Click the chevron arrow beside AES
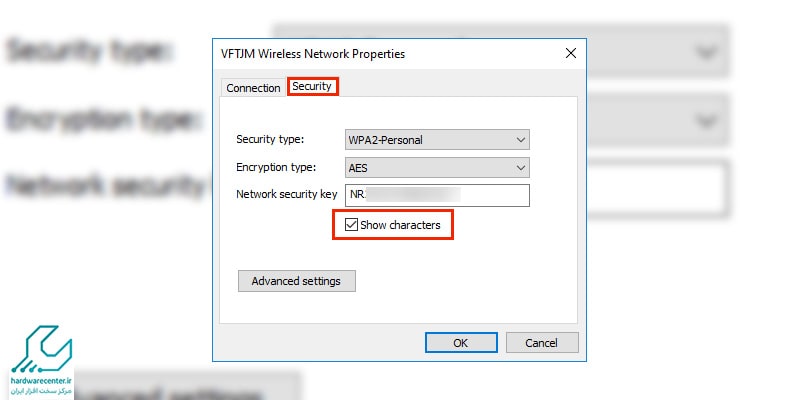This screenshot has width=800, height=400. pos(520,167)
